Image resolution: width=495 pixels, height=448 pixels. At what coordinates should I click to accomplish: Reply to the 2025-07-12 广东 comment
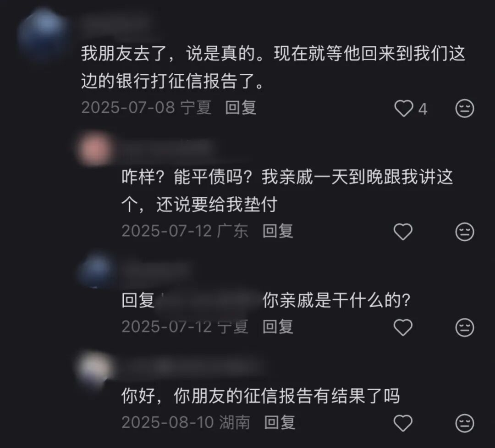pyautogui.click(x=278, y=231)
